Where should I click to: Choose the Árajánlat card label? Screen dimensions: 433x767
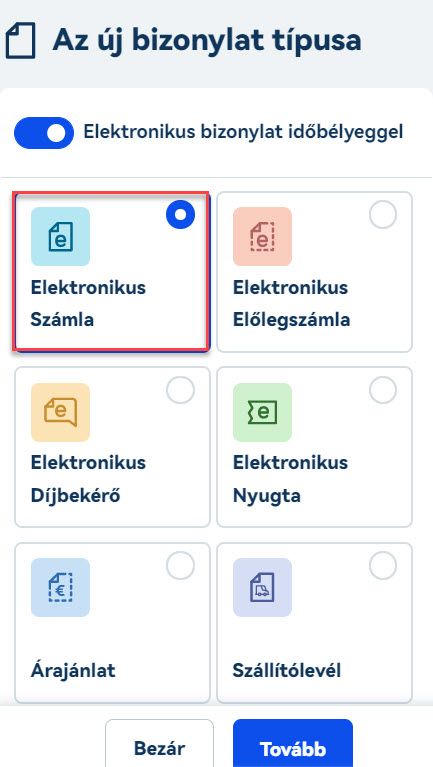pyautogui.click(x=73, y=671)
